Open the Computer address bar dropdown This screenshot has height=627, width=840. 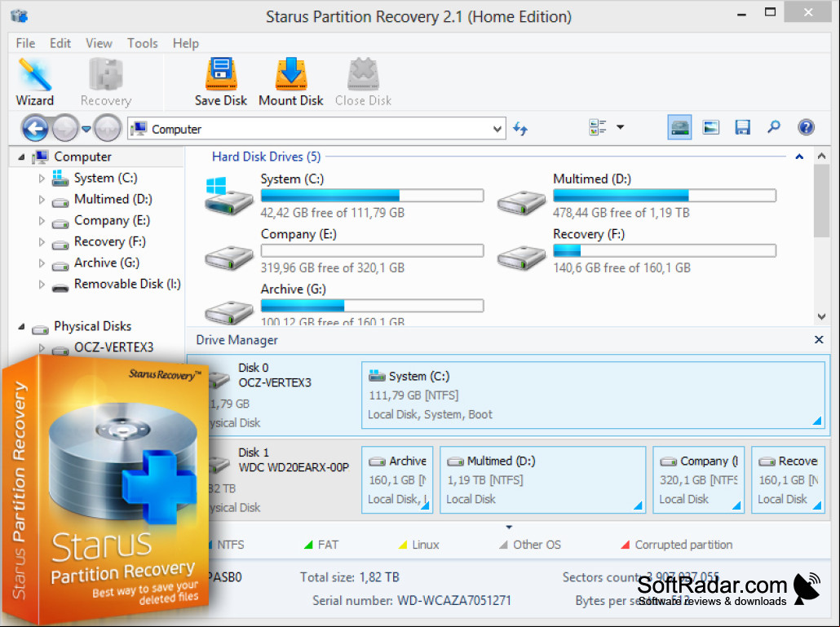click(497, 129)
